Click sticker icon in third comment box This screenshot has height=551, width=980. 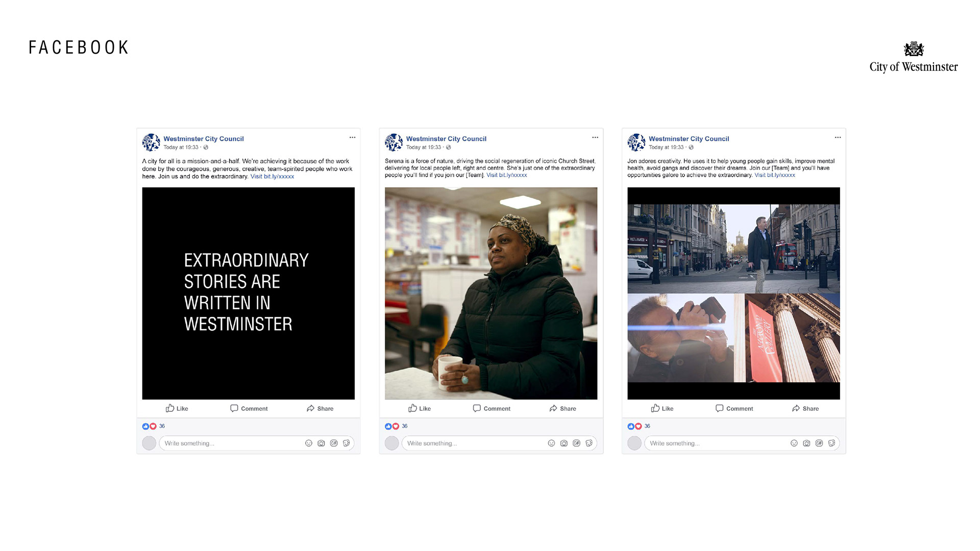point(832,443)
